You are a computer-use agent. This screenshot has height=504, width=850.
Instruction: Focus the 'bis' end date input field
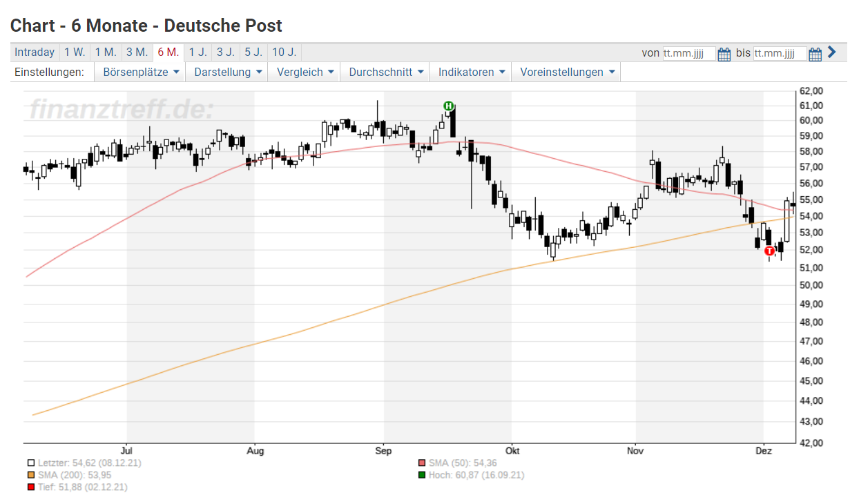[780, 53]
